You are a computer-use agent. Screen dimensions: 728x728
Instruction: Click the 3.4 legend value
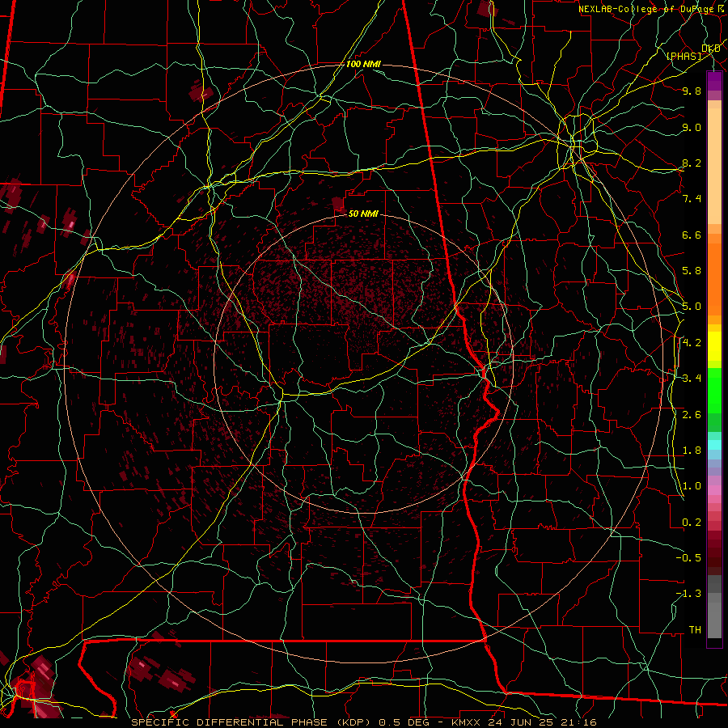692,379
